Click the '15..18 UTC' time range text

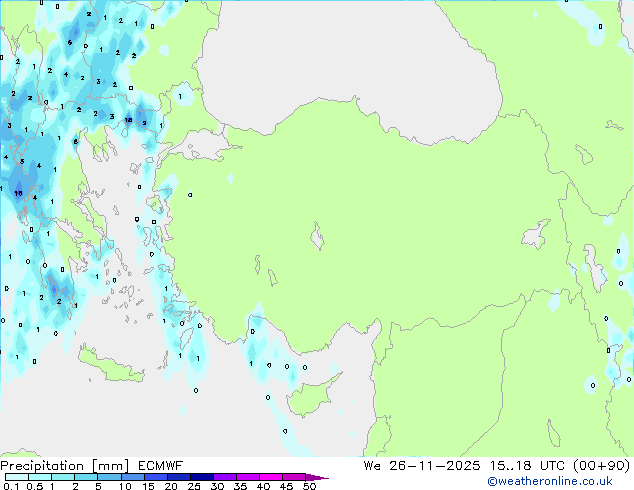point(526,466)
